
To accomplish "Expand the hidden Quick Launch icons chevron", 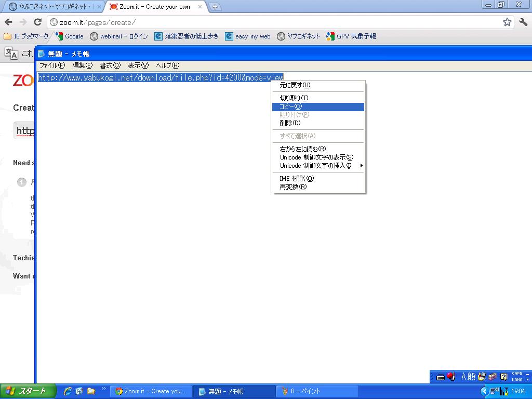I will point(103,389).
